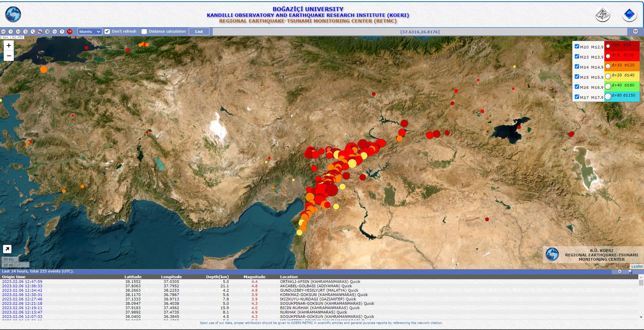Viewport: 644px width, 330px height.
Task: Uncheck the M≥7 M≤7.9 magnitude filter
Action: 577,97
